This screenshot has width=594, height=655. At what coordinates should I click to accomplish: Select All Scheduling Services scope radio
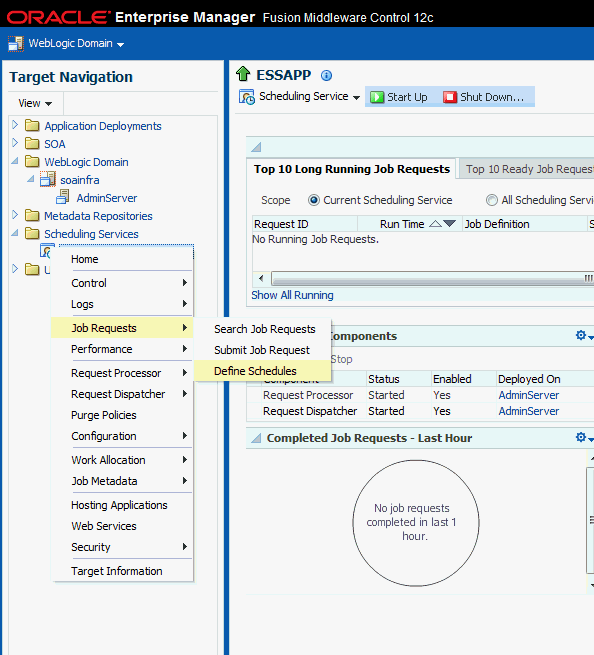tap(492, 200)
